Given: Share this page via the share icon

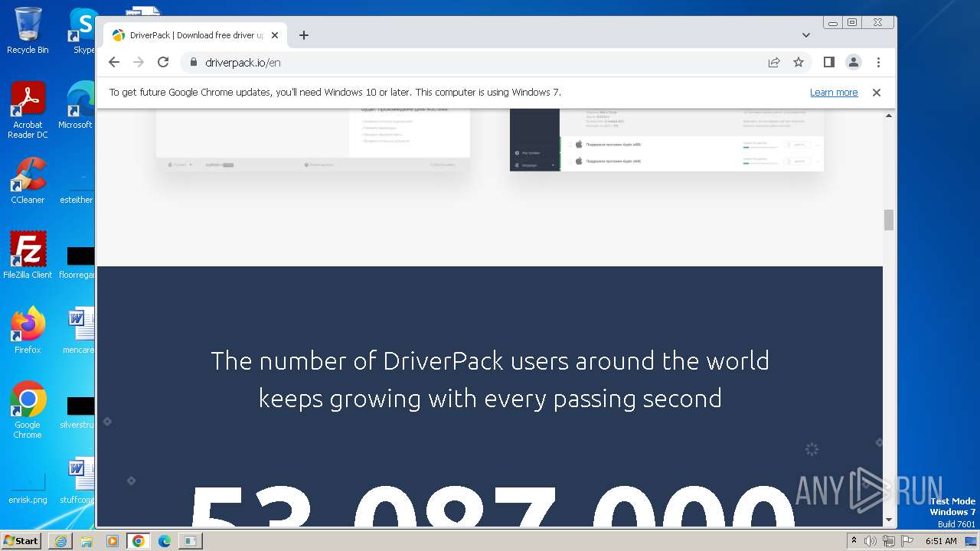Looking at the screenshot, I should (774, 63).
